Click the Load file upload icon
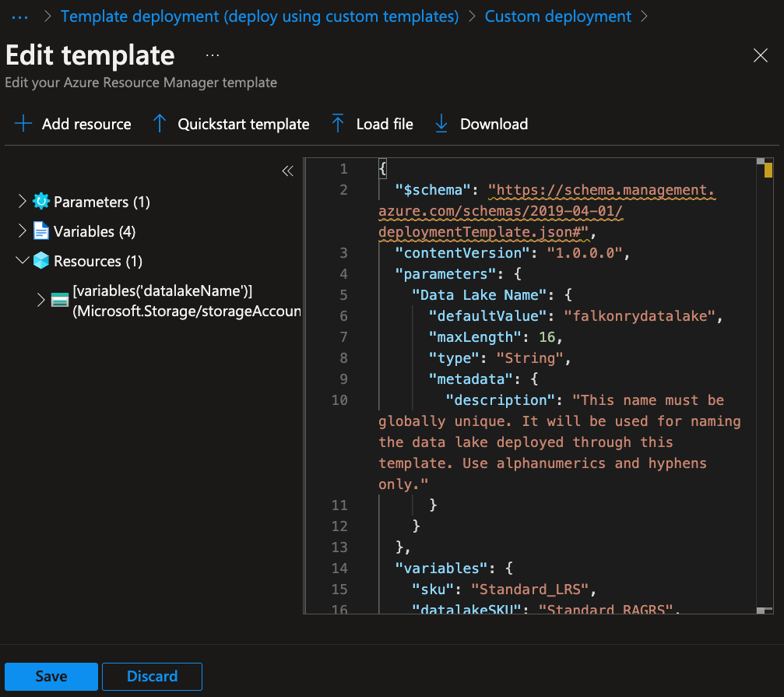Image resolution: width=784 pixels, height=697 pixels. tap(337, 124)
